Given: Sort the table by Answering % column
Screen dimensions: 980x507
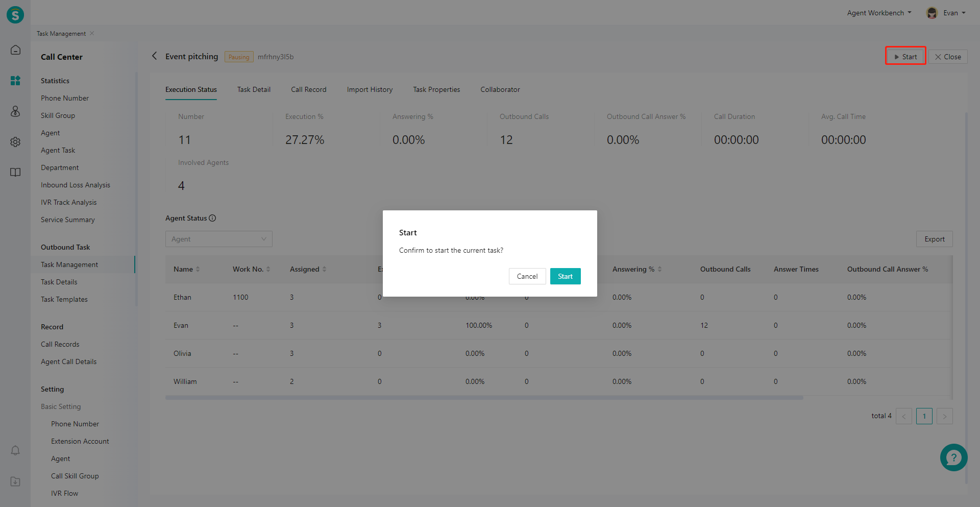Looking at the screenshot, I should pos(659,269).
